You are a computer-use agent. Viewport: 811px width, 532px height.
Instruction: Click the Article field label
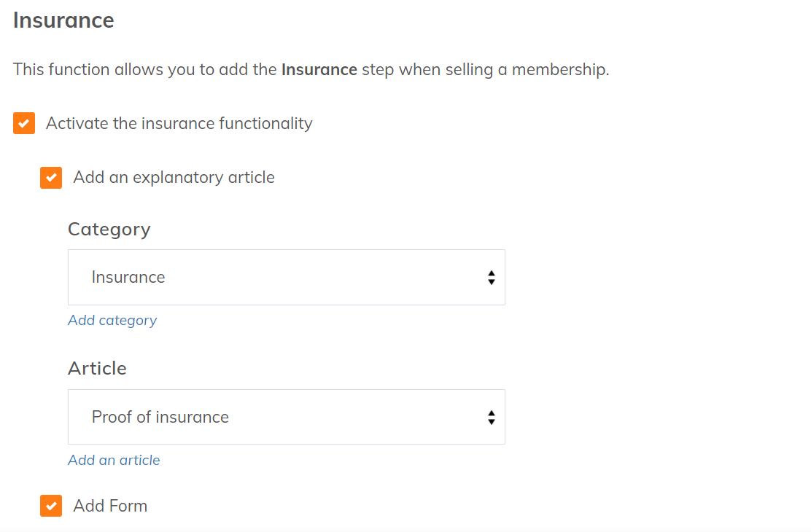click(x=97, y=369)
